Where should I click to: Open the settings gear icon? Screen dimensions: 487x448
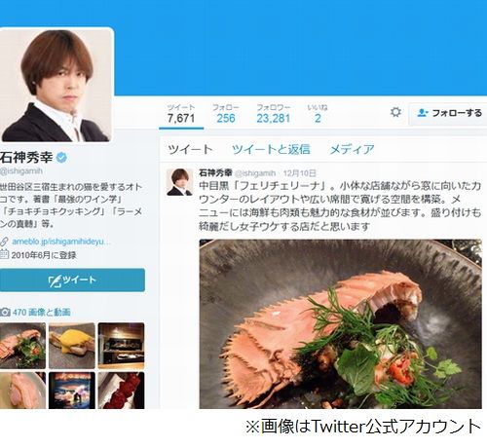tap(395, 112)
